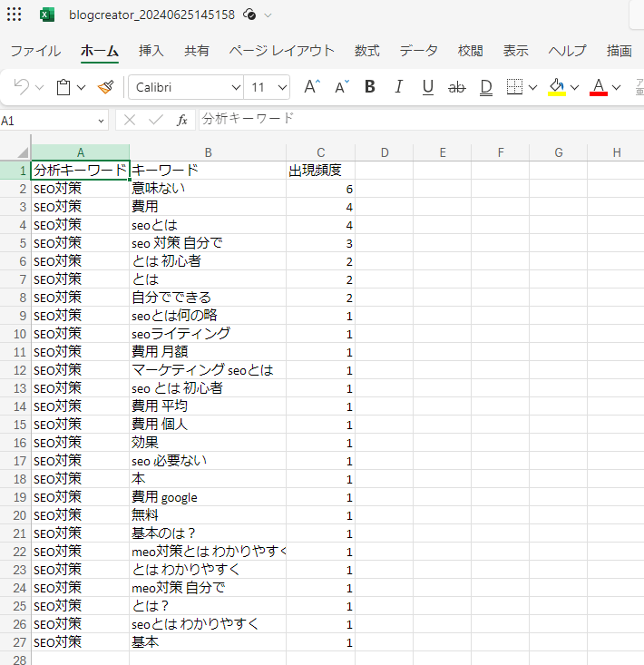Screen dimensions: 644x665
Task: Click the A1 Name Box field
Action: tap(53, 120)
